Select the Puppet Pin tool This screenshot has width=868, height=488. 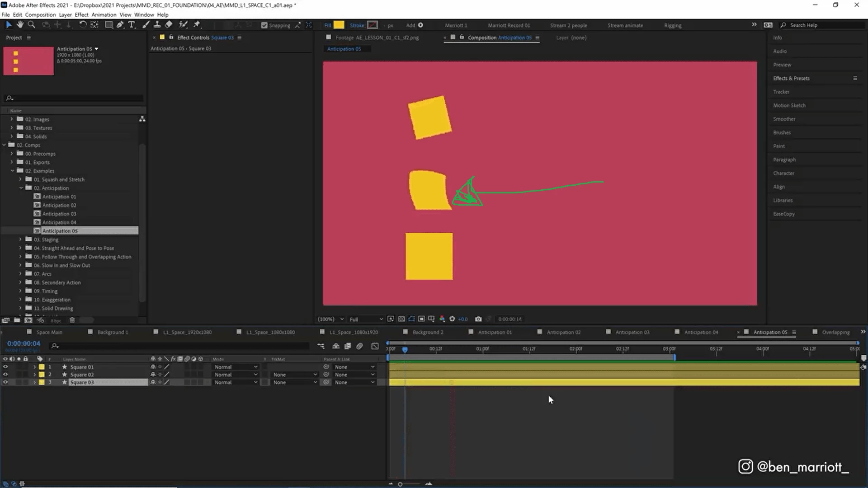pyautogui.click(x=197, y=25)
